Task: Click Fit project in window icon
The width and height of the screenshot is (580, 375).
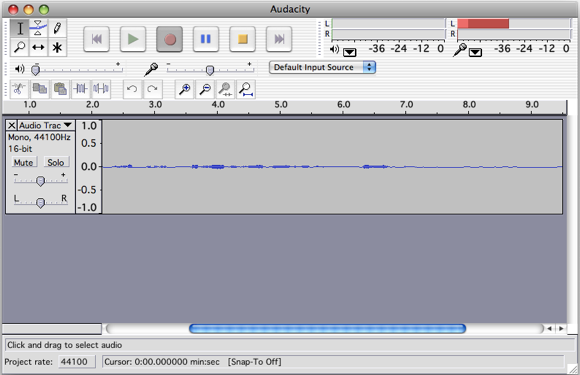Action: tap(246, 89)
